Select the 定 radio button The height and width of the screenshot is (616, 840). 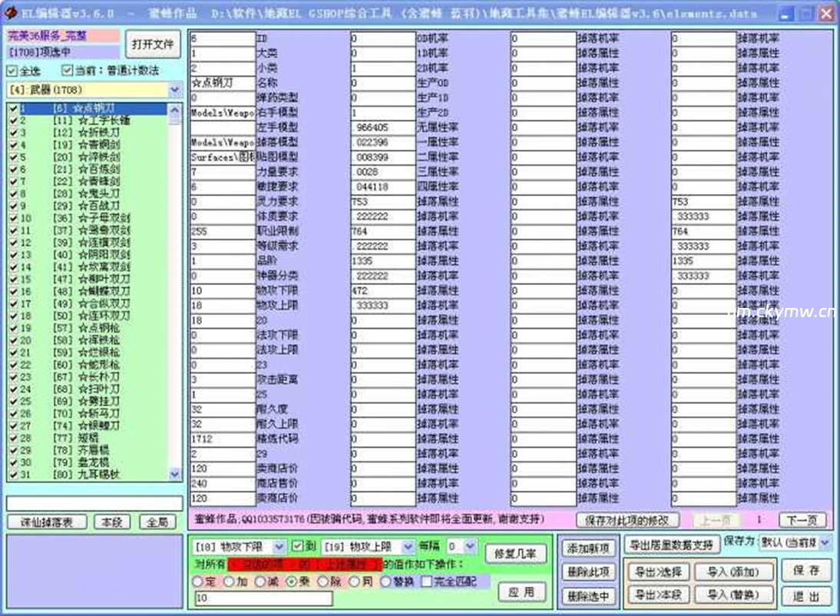(197, 581)
